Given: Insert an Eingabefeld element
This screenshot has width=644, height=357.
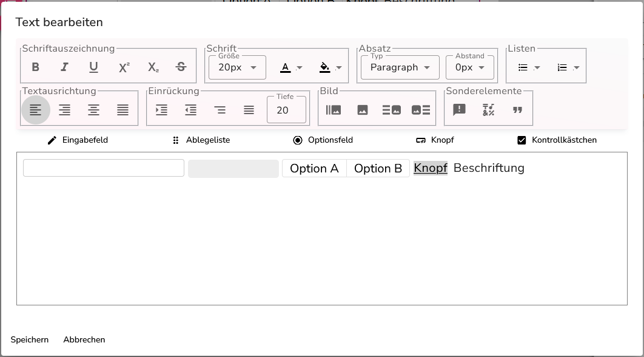Looking at the screenshot, I should 78,140.
